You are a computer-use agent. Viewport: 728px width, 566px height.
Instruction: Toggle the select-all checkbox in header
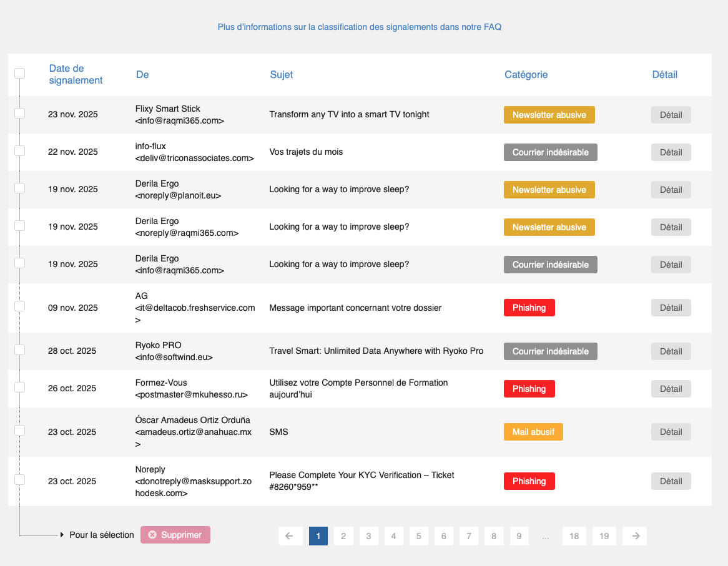point(19,74)
